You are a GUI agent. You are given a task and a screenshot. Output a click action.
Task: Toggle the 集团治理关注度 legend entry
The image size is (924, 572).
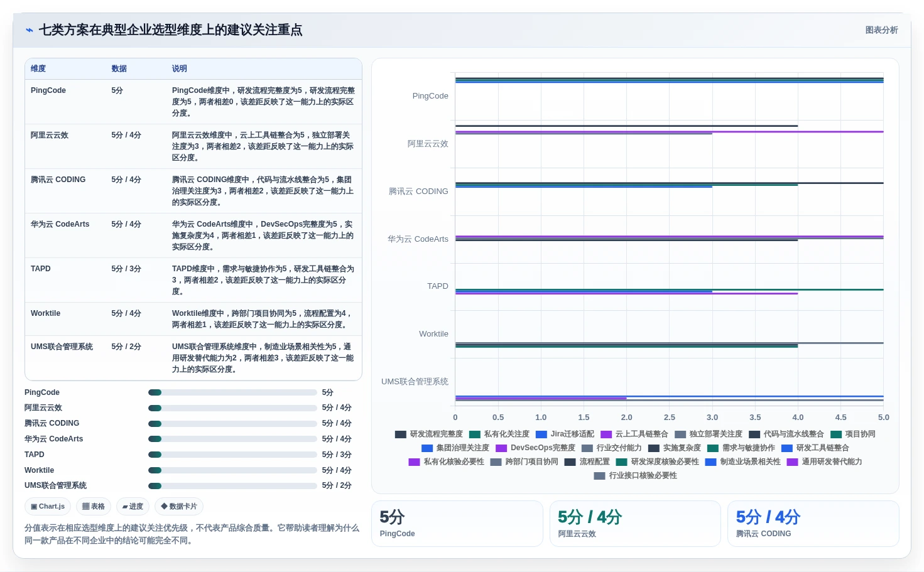[x=455, y=448]
